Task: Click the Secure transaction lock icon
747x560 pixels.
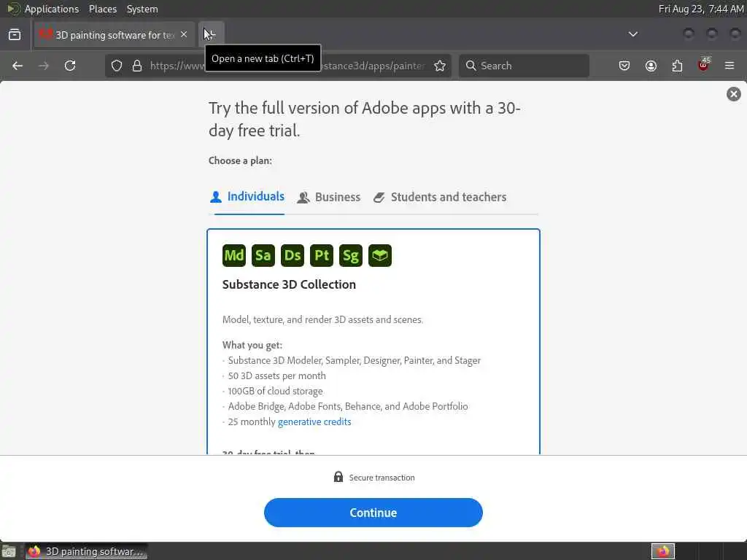Action: pos(338,477)
